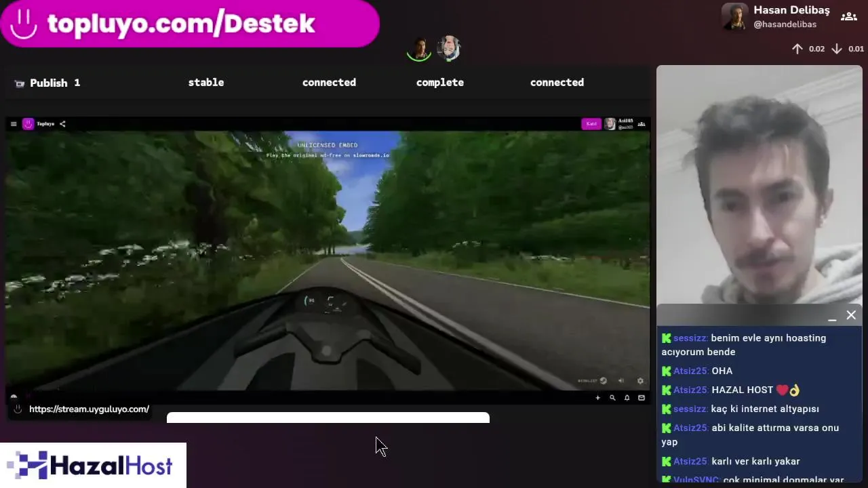Click the slowroads.io line in the game
Image resolution: width=868 pixels, height=488 pixels.
point(328,155)
